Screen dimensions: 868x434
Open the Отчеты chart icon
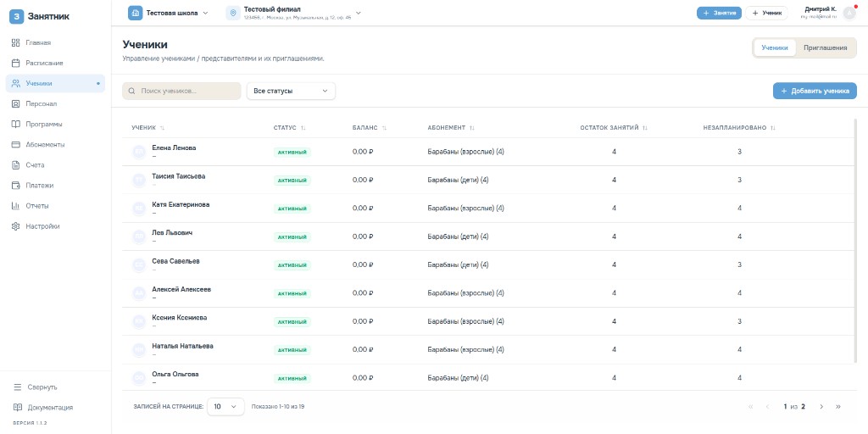[16, 206]
